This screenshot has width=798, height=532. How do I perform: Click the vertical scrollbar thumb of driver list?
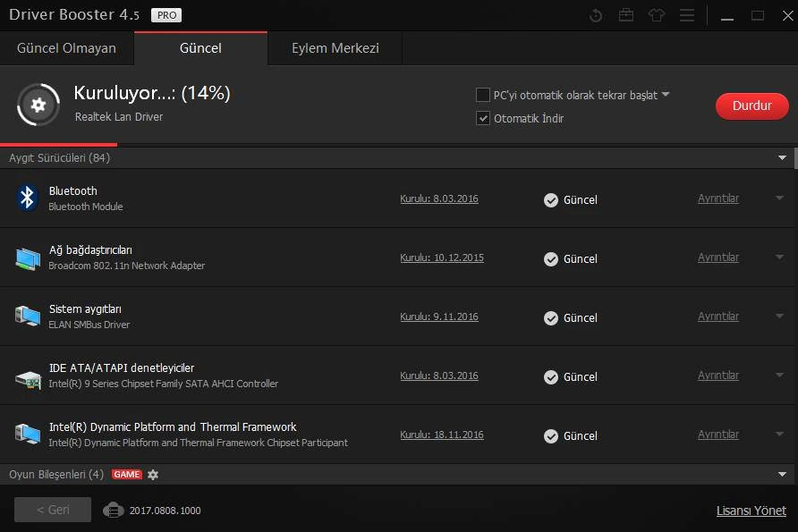[796, 158]
